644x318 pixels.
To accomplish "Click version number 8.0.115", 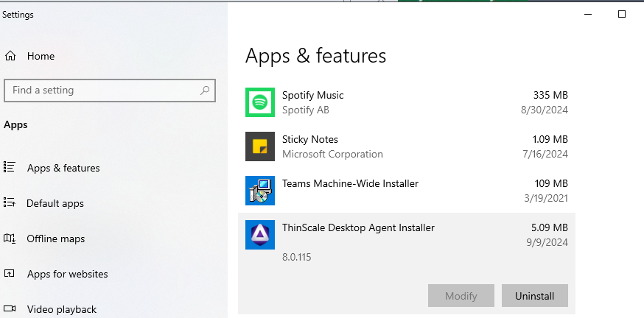I will click(296, 258).
